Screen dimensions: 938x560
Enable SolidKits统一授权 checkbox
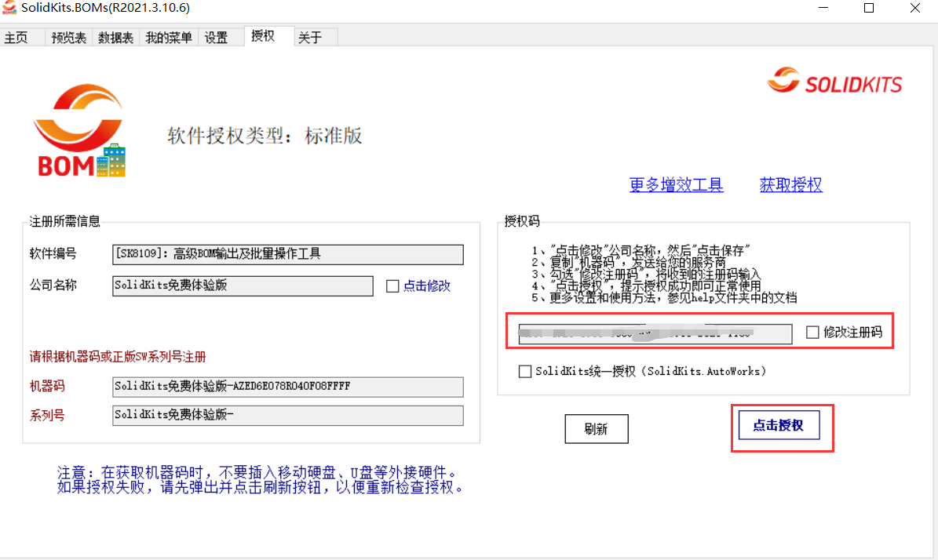524,372
